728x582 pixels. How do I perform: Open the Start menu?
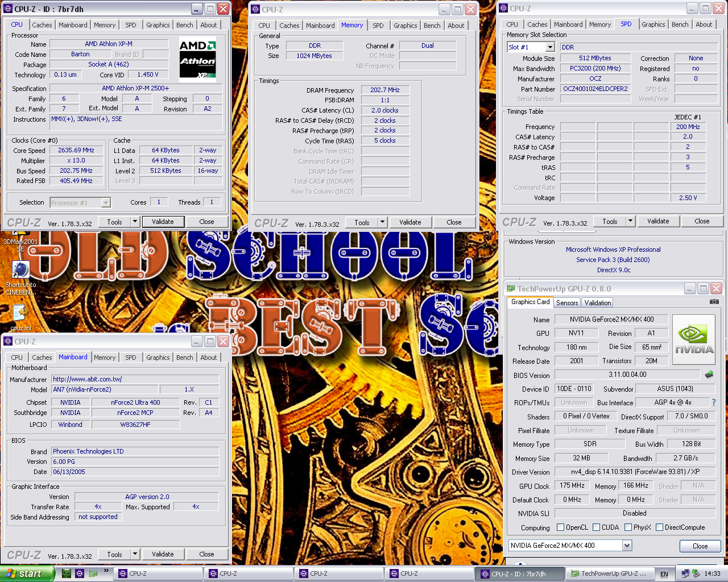[x=27, y=573]
